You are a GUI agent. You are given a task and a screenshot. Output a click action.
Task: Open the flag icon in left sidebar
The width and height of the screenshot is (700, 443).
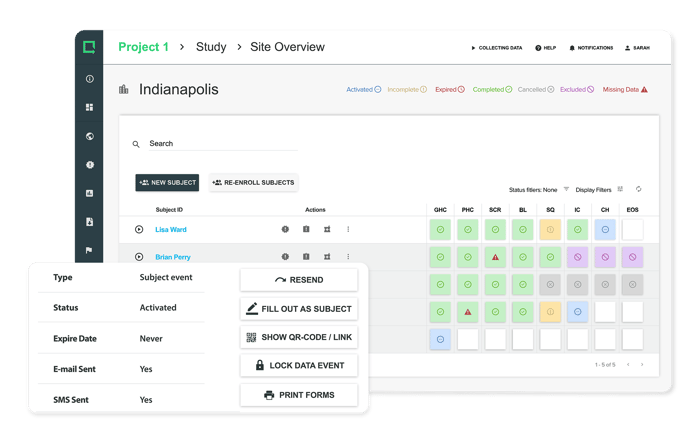coord(89,250)
